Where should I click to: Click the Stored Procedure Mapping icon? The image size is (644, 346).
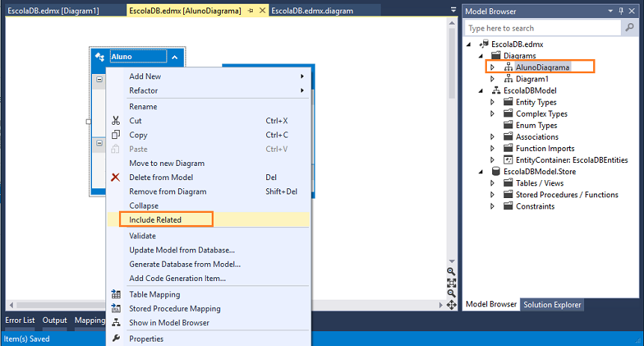coord(116,308)
